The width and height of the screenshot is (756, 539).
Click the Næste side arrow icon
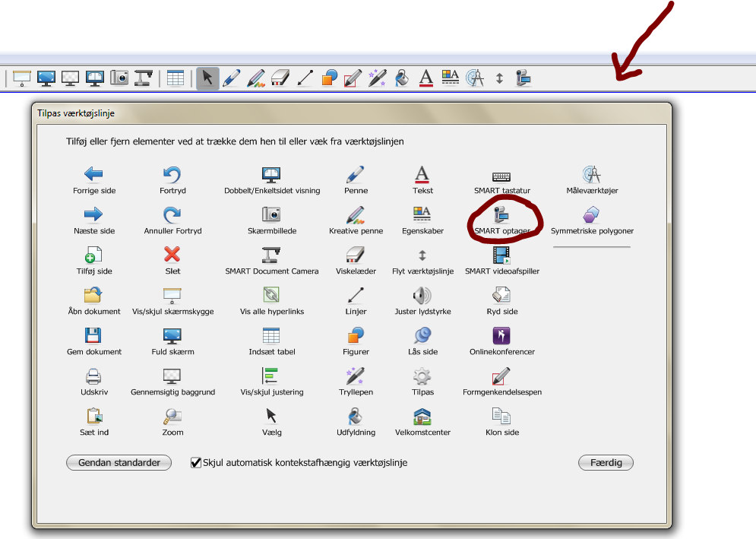tap(93, 214)
